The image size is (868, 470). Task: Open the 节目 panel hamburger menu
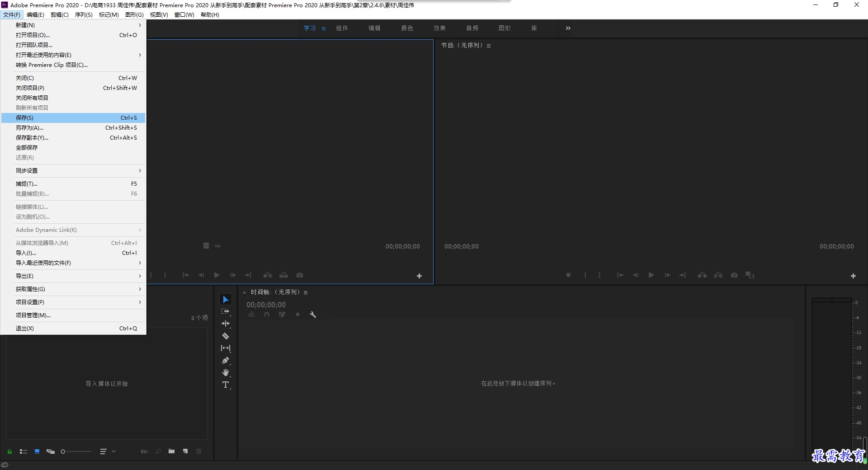coord(489,46)
